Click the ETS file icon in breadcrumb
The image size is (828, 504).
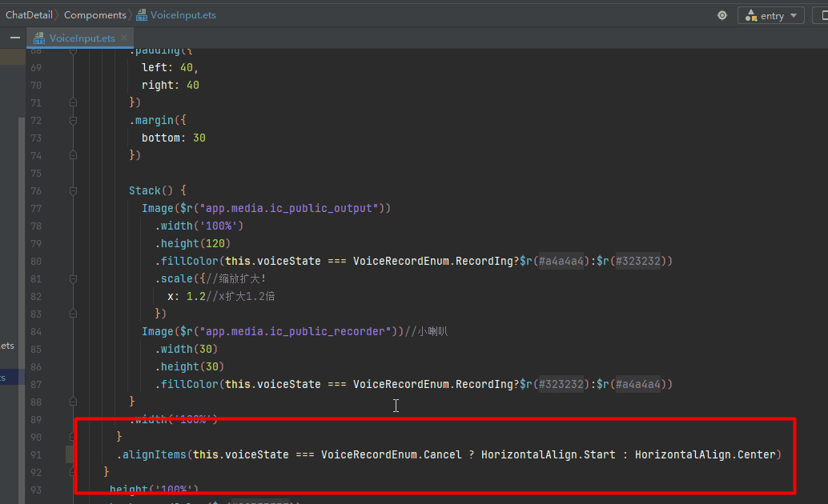pos(142,15)
